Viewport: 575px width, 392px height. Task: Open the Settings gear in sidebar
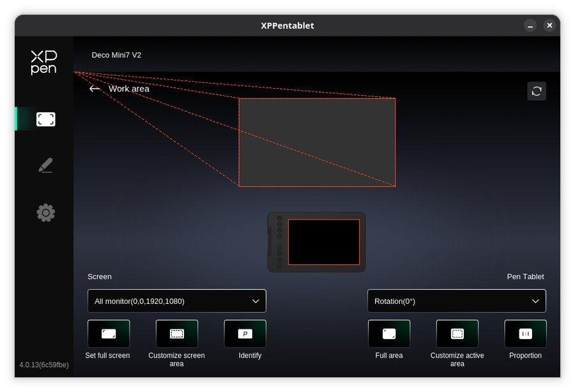46,213
